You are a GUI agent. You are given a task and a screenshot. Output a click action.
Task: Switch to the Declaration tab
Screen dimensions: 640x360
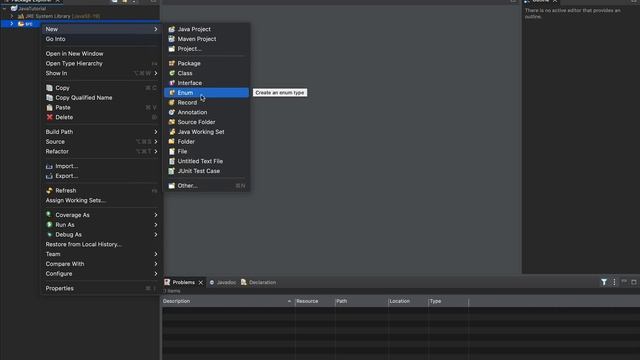259,282
